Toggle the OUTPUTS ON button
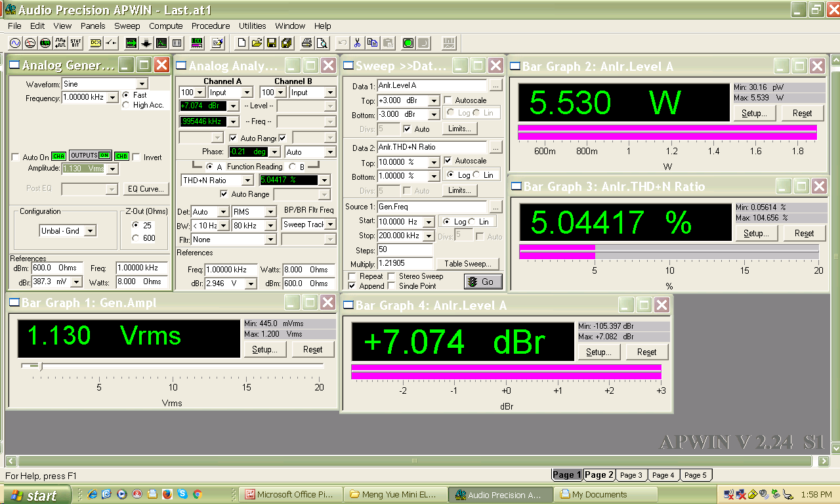The image size is (840, 504). click(x=91, y=156)
